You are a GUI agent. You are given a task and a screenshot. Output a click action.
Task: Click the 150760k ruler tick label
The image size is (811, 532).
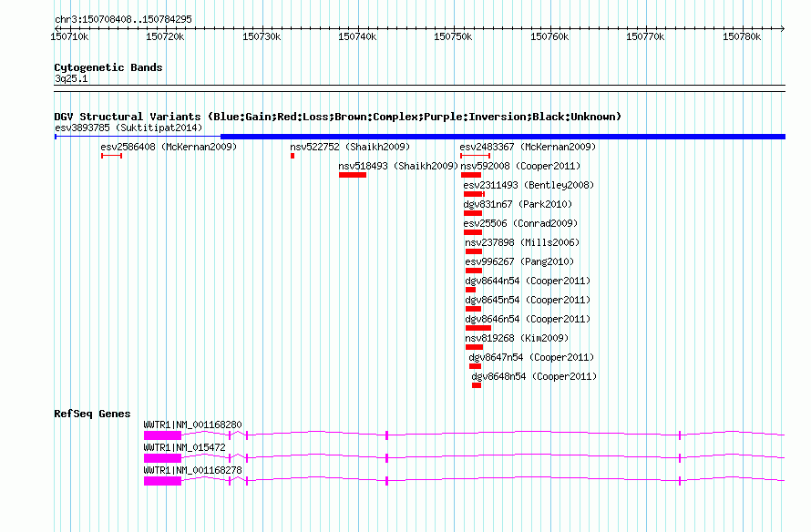(x=549, y=36)
